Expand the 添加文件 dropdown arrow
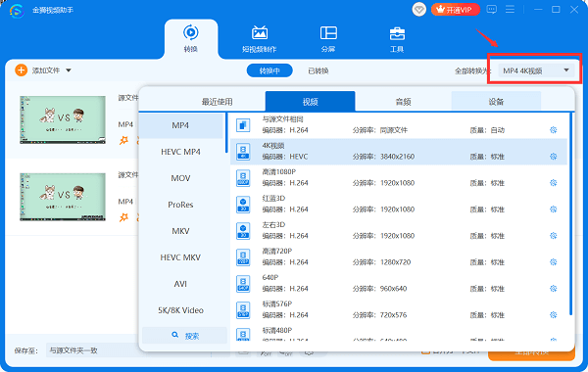 (69, 70)
